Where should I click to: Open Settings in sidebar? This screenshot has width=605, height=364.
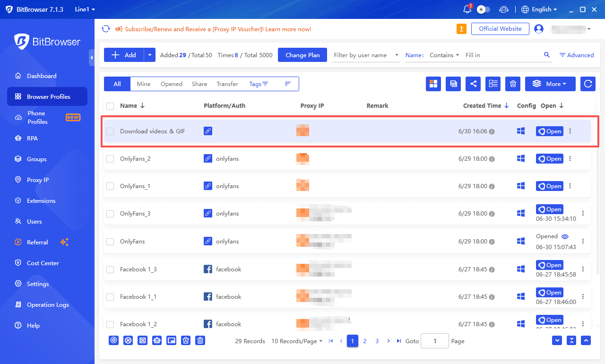[x=38, y=284]
